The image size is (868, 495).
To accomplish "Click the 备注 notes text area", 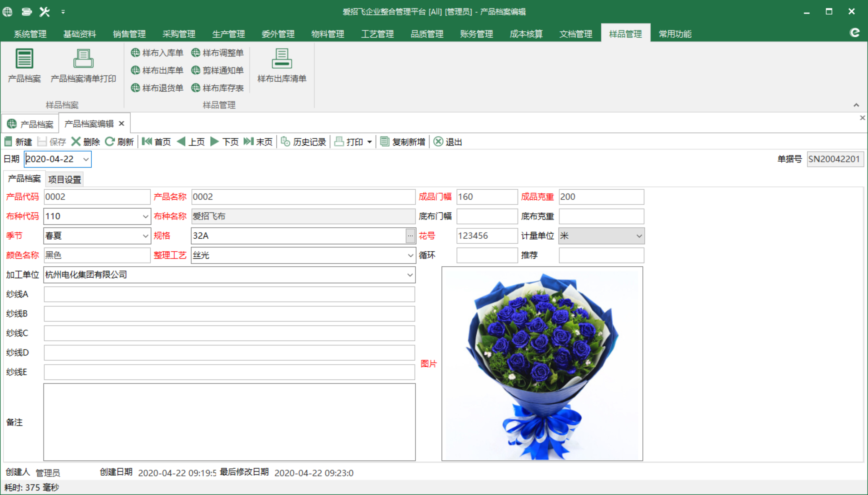I will (x=229, y=422).
